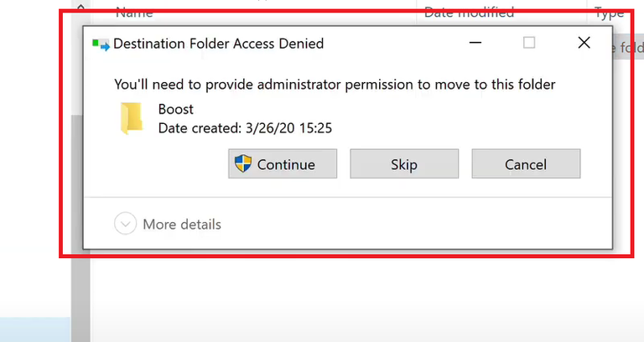Click the administrator permission message text
644x342 pixels.
335,84
